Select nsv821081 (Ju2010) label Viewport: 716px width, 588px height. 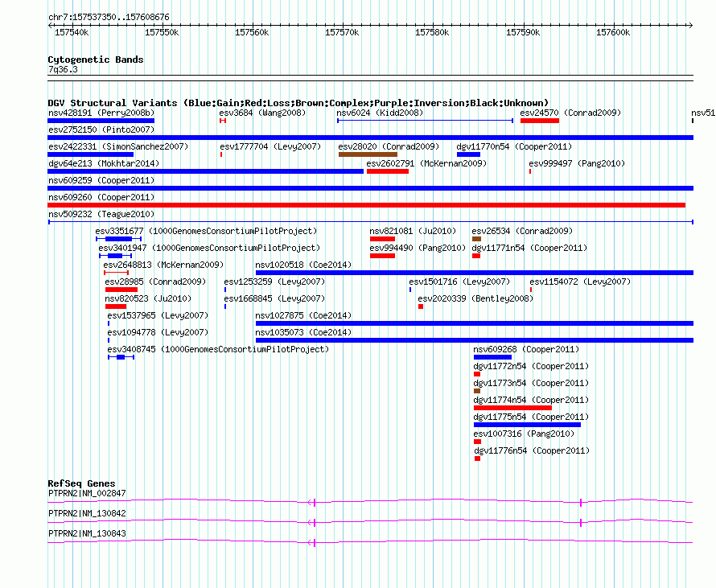(413, 231)
